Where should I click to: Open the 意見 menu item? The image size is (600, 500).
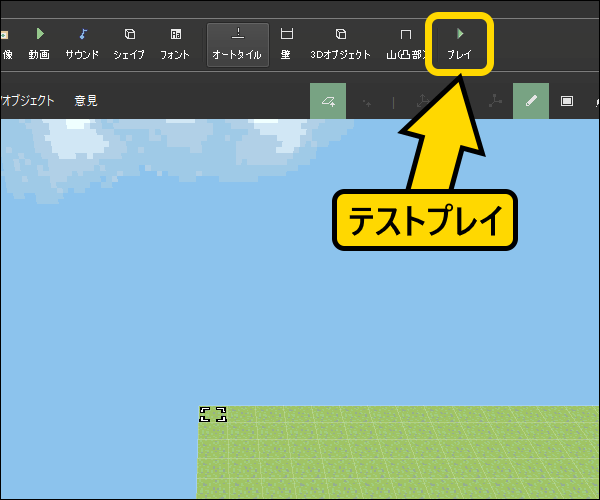tap(86, 101)
